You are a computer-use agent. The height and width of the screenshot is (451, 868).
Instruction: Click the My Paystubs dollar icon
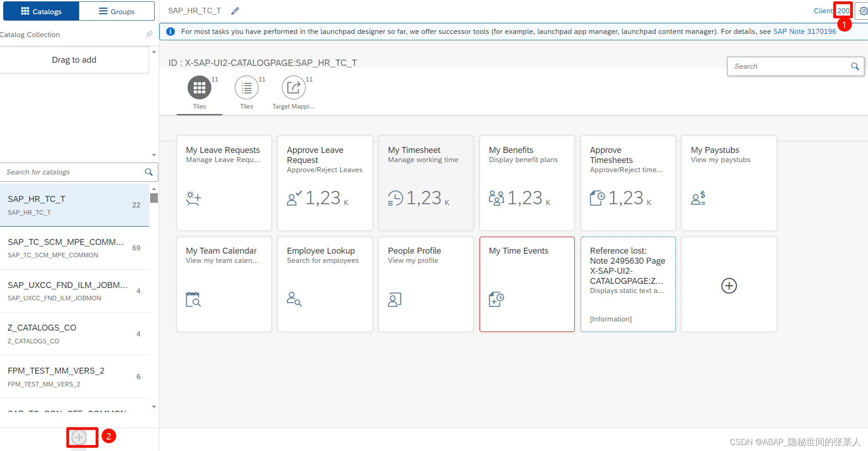click(x=698, y=198)
